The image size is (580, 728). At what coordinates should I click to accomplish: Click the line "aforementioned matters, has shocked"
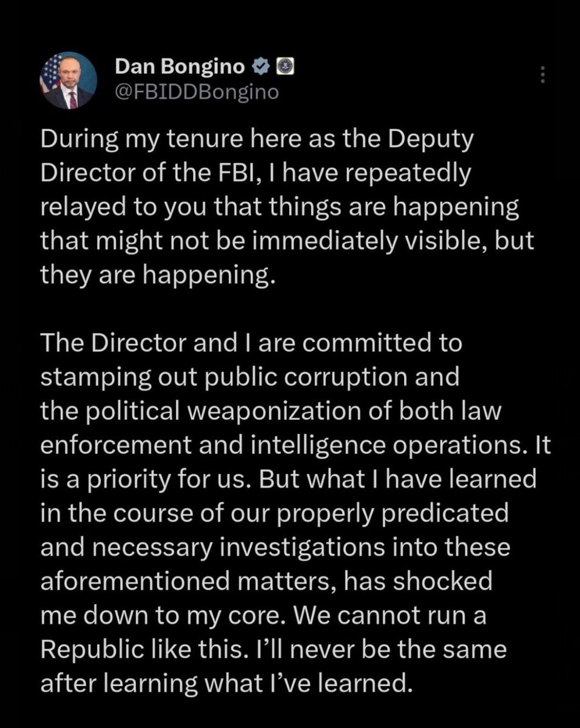pyautogui.click(x=266, y=581)
